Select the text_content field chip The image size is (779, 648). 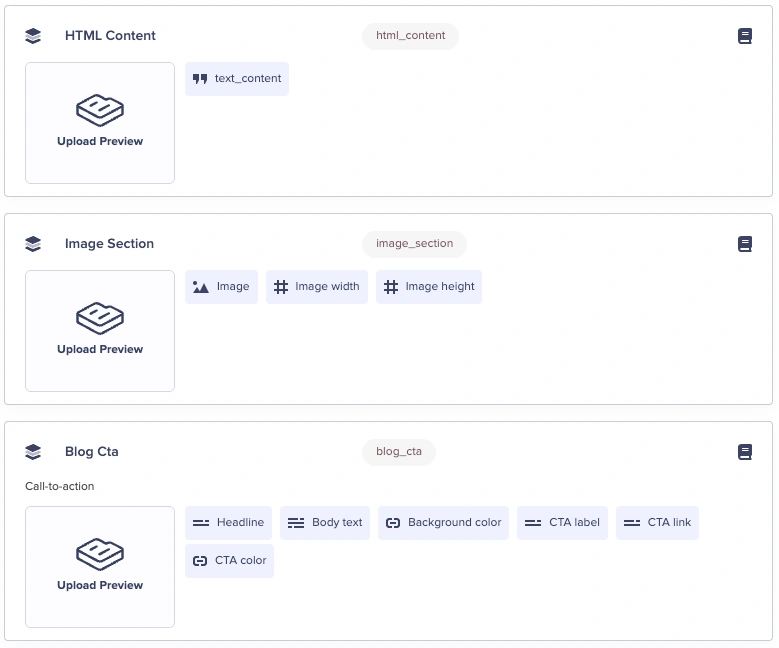pos(237,79)
